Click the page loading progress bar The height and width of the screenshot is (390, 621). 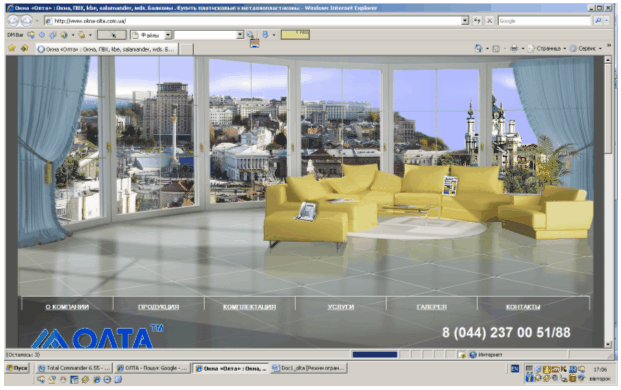[375, 355]
